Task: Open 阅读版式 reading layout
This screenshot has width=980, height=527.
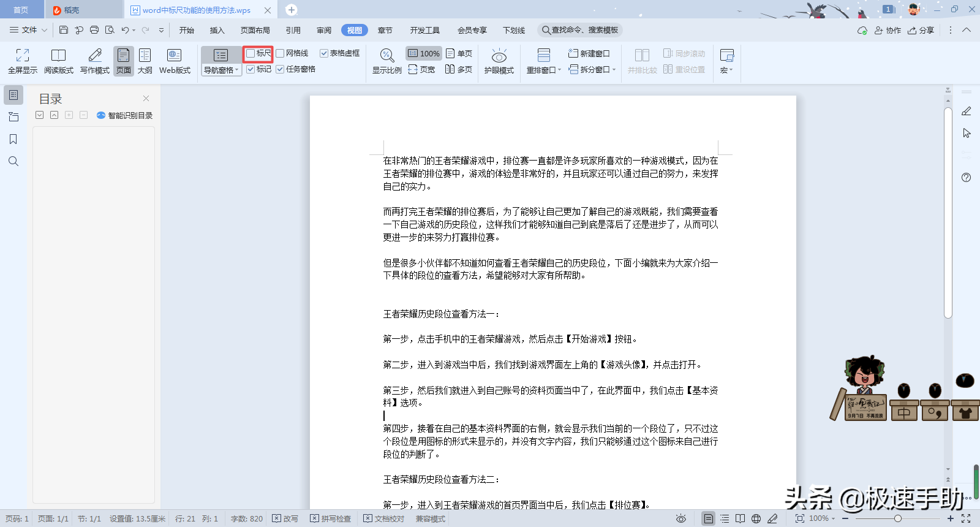Action: tap(59, 61)
